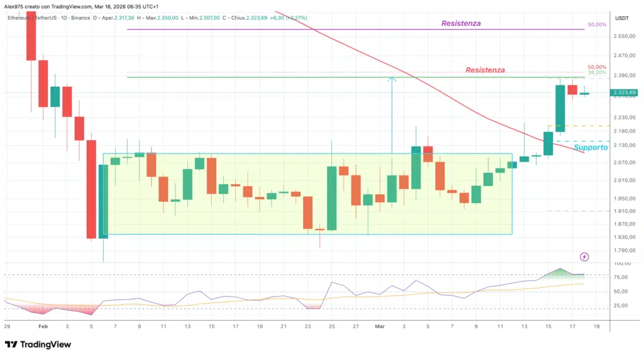The image size is (644, 357).
Task: Click the purple Resistenza label at top
Action: [461, 23]
